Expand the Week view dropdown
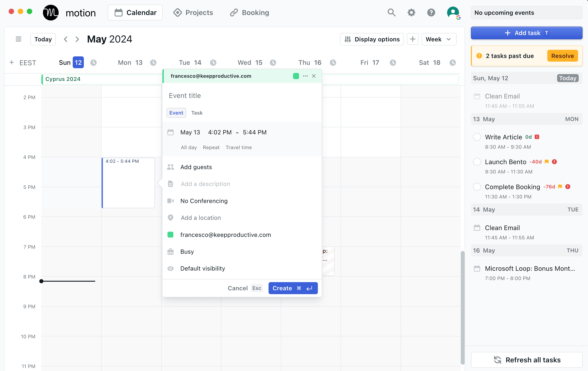 click(439, 39)
